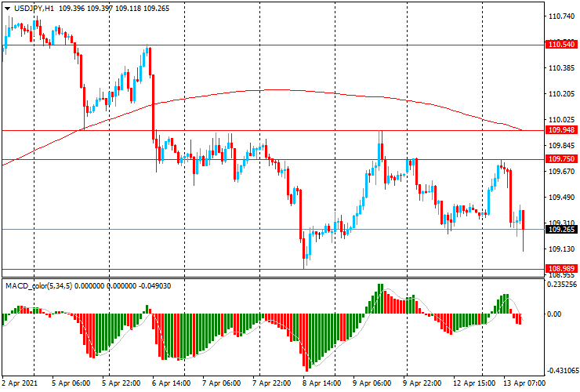Click the 9 Apr 06:00 time axis label

372,383
